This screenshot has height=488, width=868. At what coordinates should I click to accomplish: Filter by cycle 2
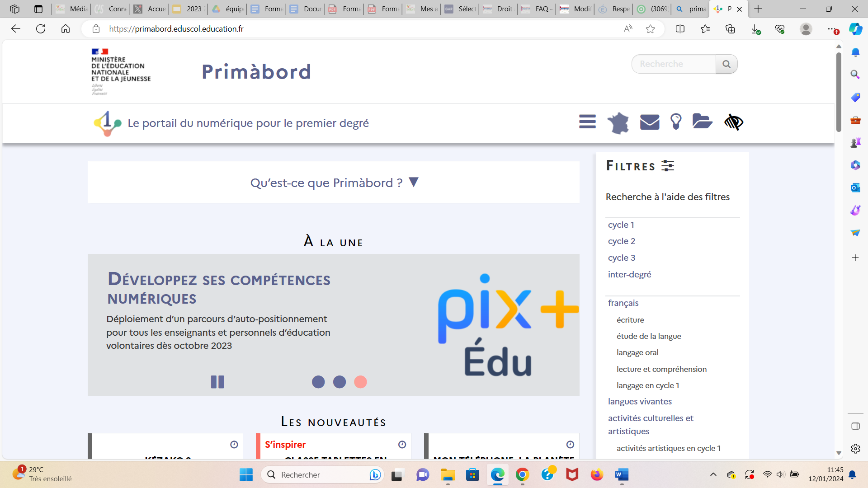pos(622,241)
